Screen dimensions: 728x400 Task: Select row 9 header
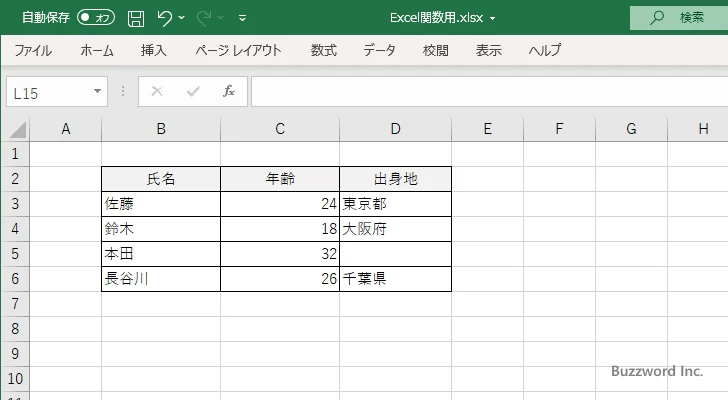click(15, 354)
